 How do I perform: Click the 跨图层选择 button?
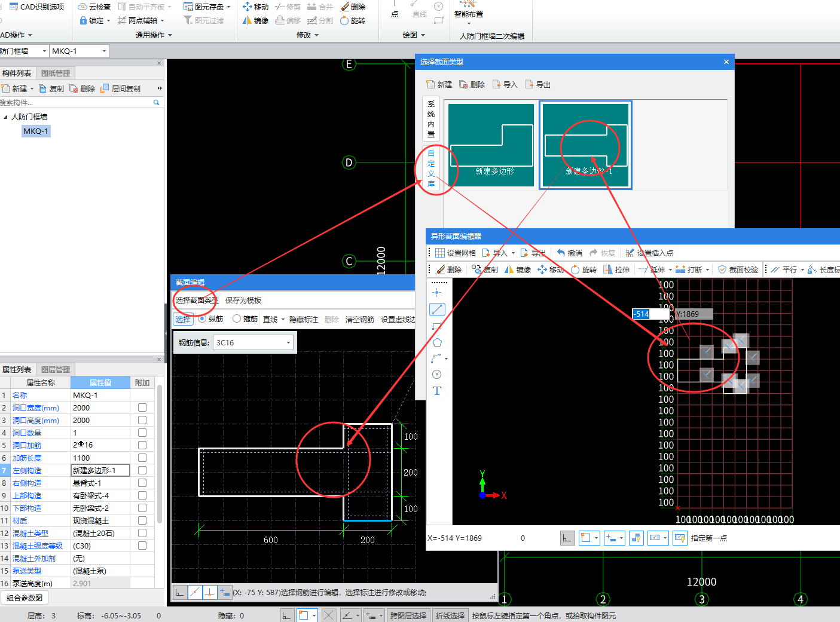[x=408, y=615]
